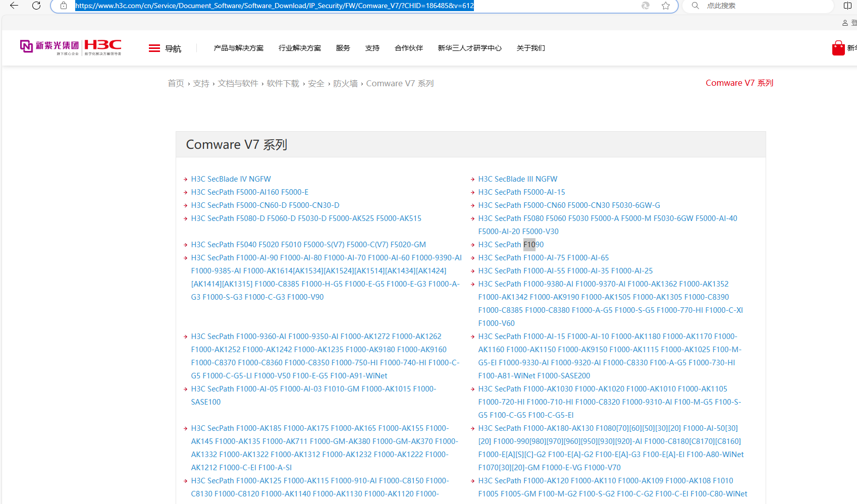Open the 关于我们 menu

click(x=531, y=48)
